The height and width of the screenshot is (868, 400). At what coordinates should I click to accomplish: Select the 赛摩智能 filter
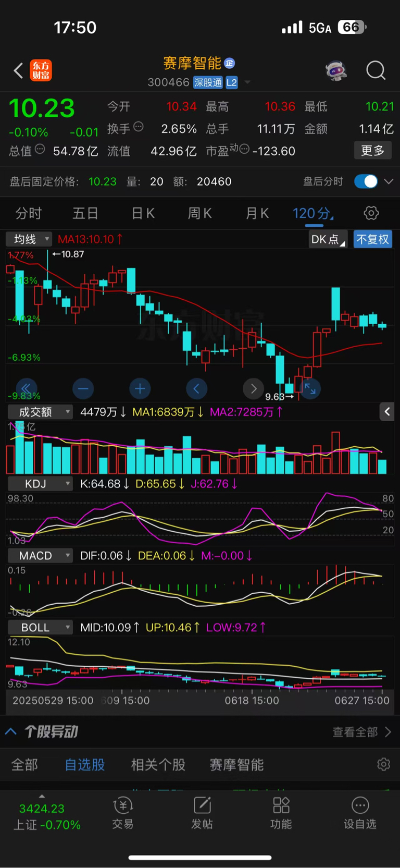(236, 765)
